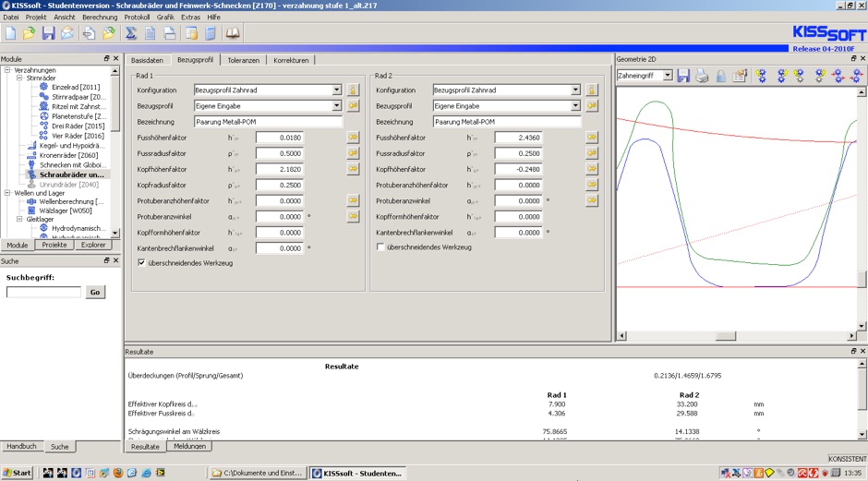Click vertical scrollbar thumb in Geometrie 2D
The height and width of the screenshot is (481, 868).
pyautogui.click(x=862, y=280)
